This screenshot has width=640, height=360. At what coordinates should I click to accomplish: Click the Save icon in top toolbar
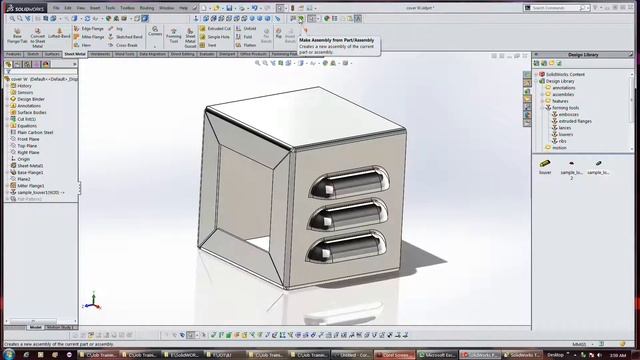click(x=229, y=8)
